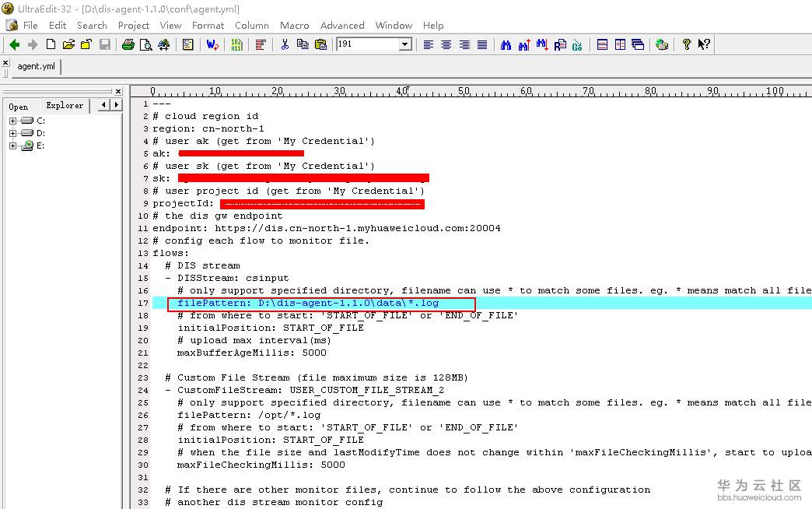Screen dimensions: 812x509
Task: Switch to the Explorer tab in file panel
Action: pyautogui.click(x=65, y=106)
